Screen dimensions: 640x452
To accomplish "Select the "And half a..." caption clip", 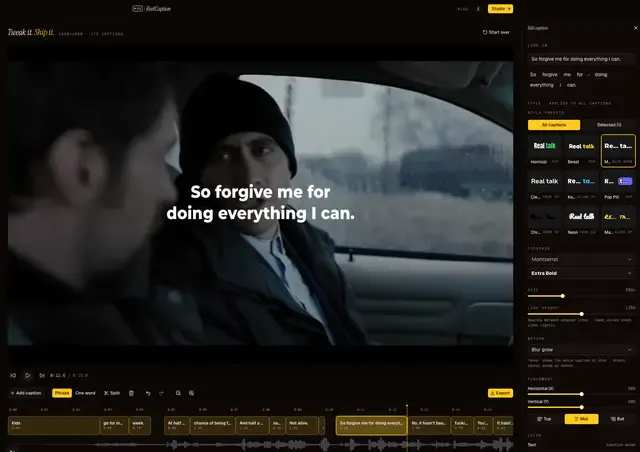I will click(253, 425).
